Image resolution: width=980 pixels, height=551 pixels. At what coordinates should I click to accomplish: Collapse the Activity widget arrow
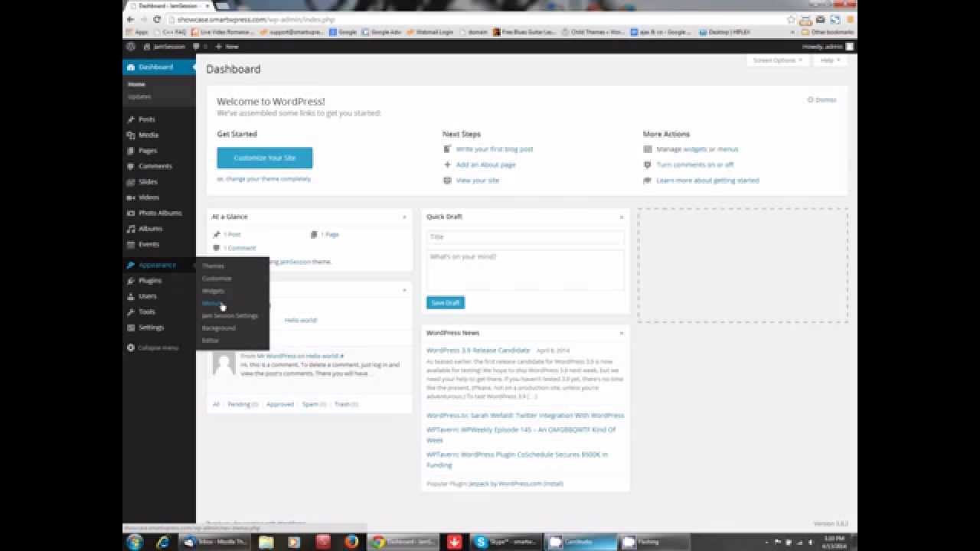coord(405,290)
